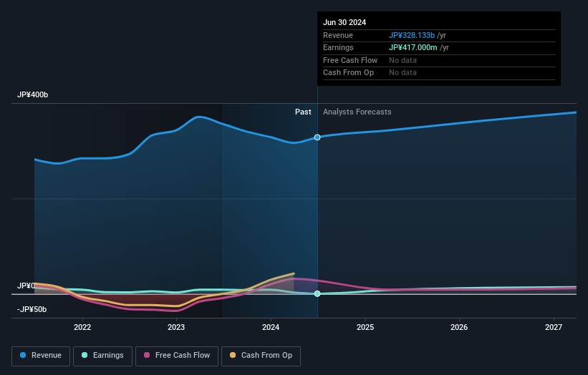Viewport: 588px width, 375px height.
Task: Toggle the Free Cash Flow legend button
Action: 177,356
